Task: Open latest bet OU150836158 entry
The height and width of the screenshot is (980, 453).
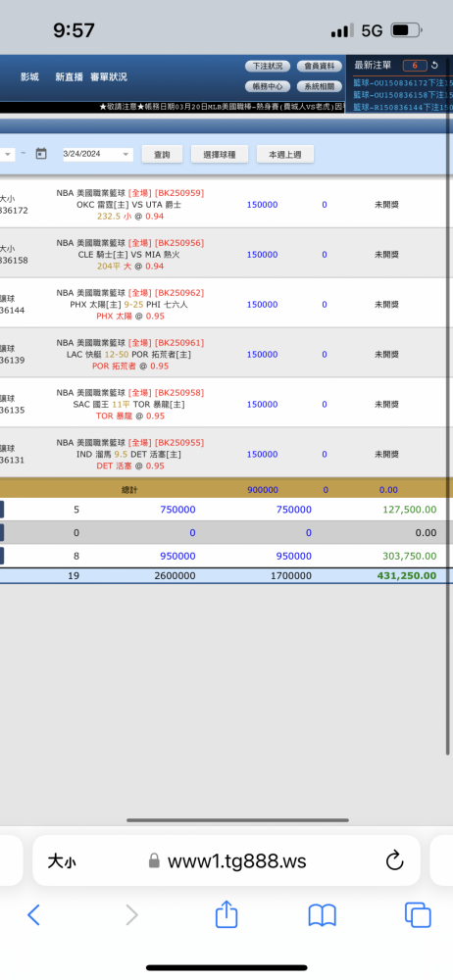Action: (x=402, y=95)
